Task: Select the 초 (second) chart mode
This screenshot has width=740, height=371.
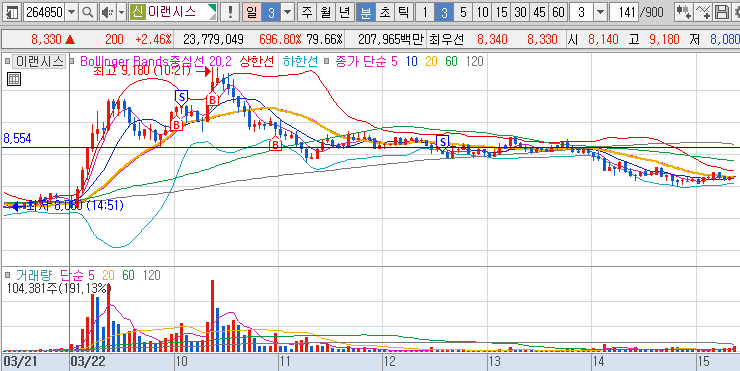Action: 384,12
